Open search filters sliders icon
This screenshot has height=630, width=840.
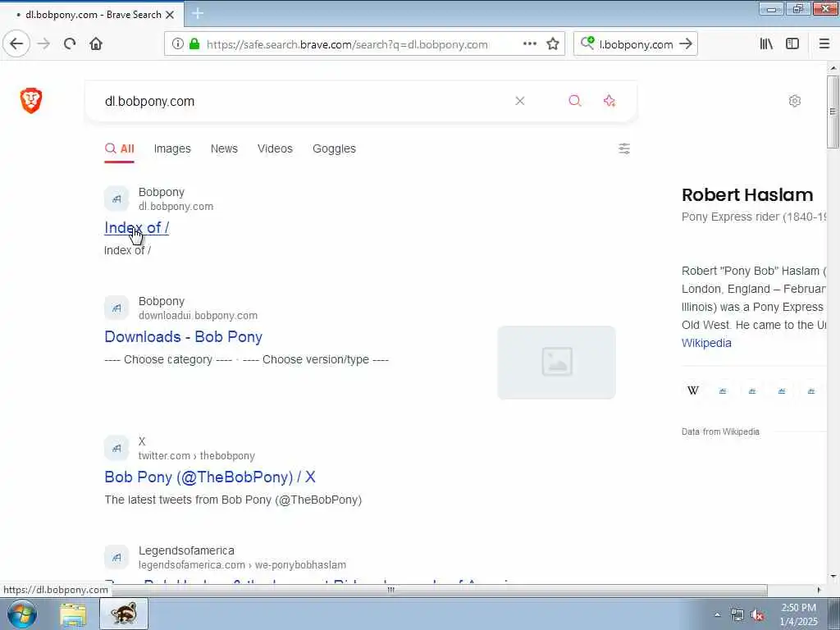pyautogui.click(x=624, y=148)
